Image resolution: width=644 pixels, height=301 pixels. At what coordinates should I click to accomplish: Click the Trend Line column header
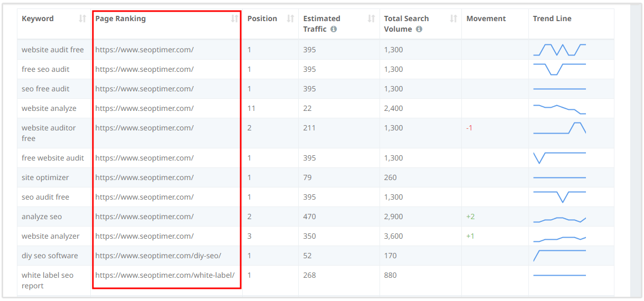552,18
